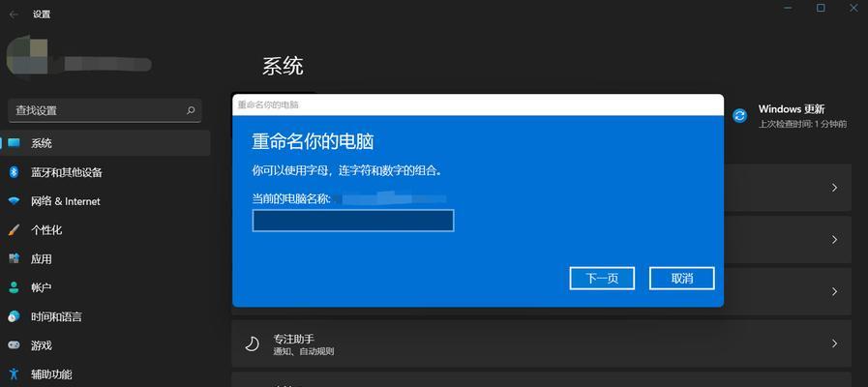
Task: Focus the new computer name field
Action: click(353, 221)
